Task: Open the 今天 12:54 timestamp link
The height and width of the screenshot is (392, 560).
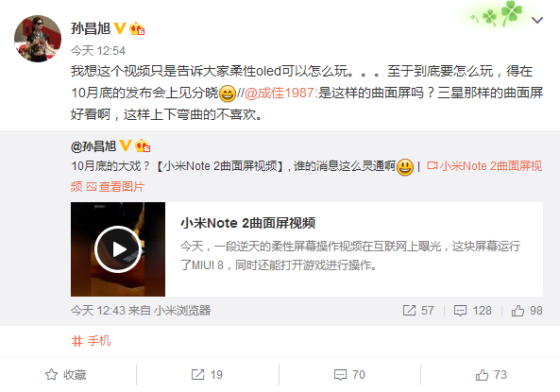Action: click(98, 51)
